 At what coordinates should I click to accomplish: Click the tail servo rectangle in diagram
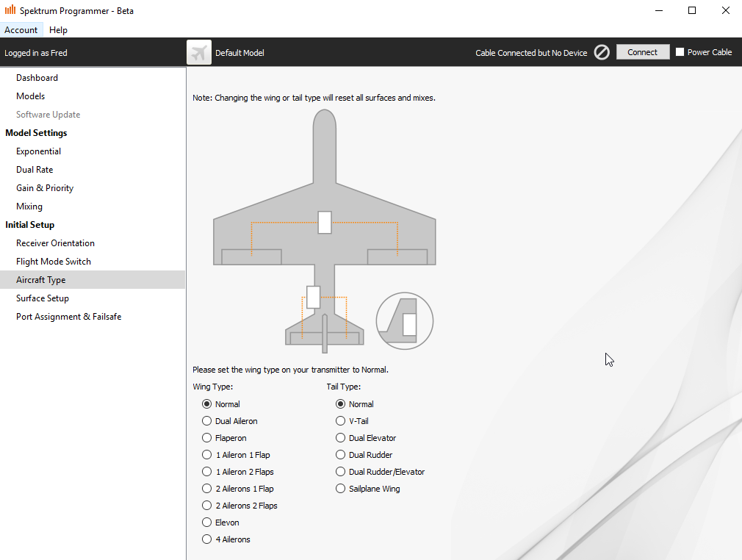(314, 297)
